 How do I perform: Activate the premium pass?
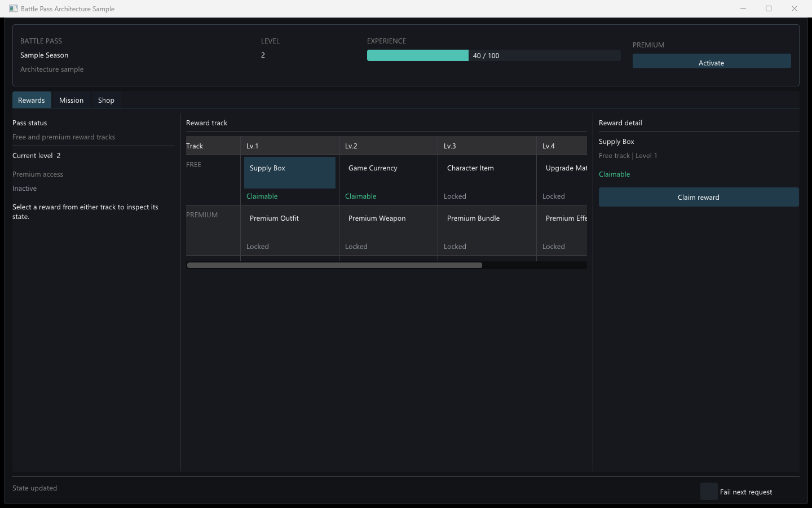click(712, 62)
